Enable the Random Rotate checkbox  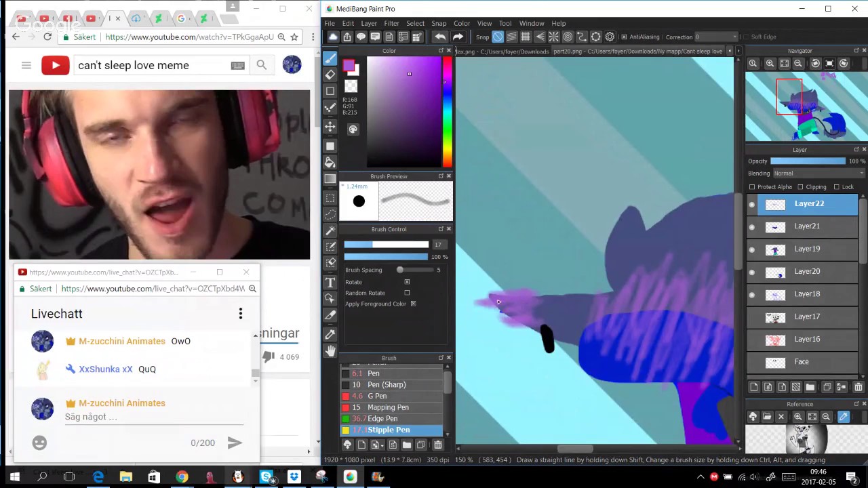(x=407, y=293)
